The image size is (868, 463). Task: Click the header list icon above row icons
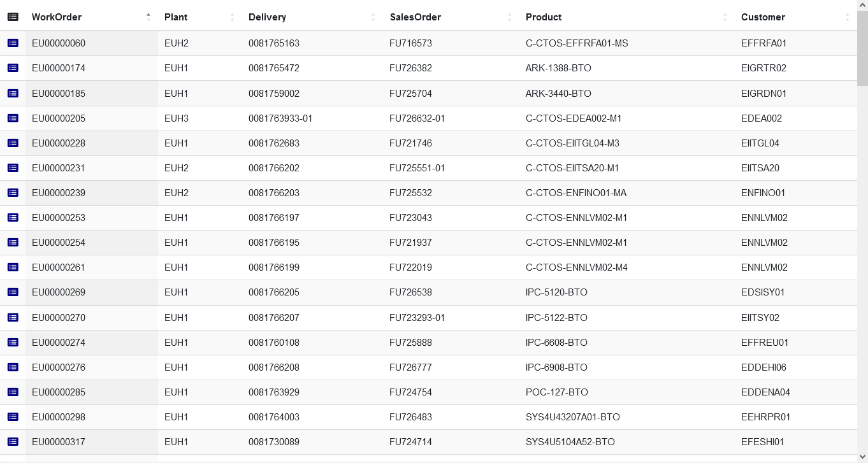tap(13, 17)
